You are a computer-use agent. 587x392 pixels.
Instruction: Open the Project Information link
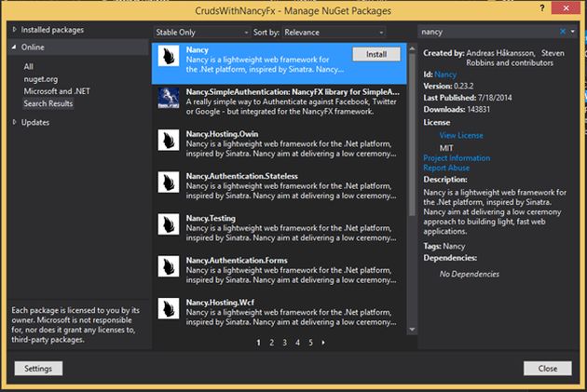(x=457, y=158)
